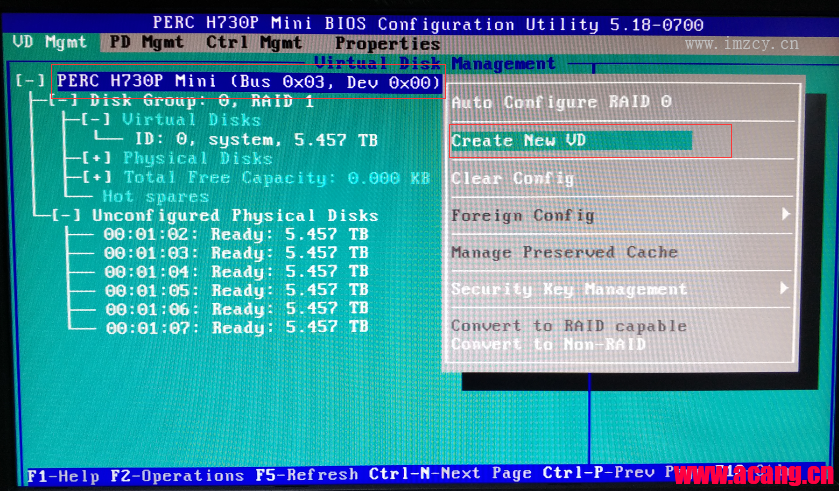Click F1-Help in the bottom bar
Image resolution: width=839 pixels, height=491 pixels.
click(63, 475)
